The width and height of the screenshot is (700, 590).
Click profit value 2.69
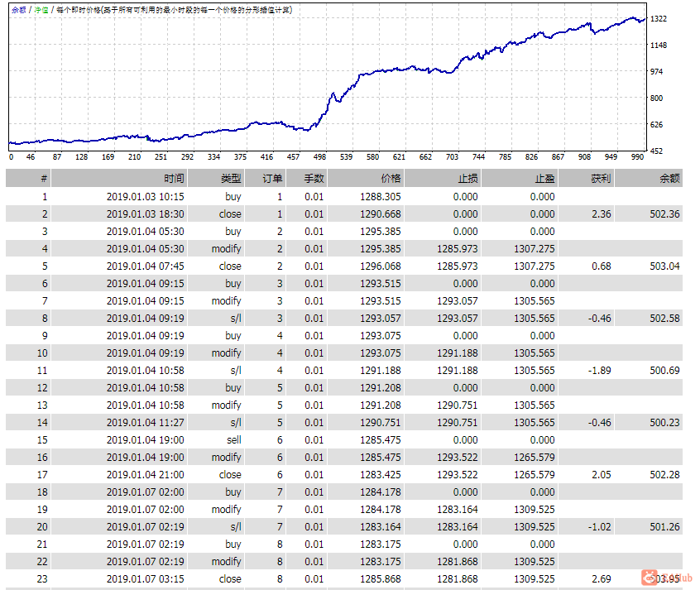[601, 579]
